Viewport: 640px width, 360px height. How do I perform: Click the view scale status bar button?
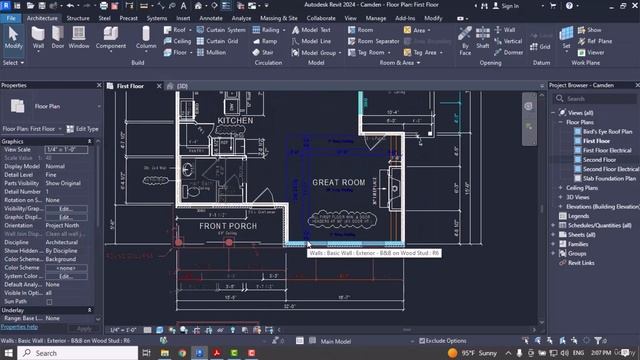point(123,330)
